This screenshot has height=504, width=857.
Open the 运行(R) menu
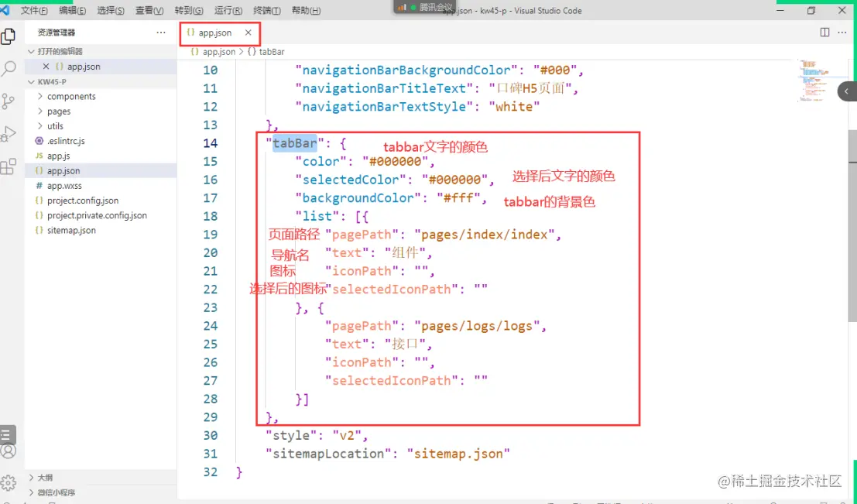228,10
